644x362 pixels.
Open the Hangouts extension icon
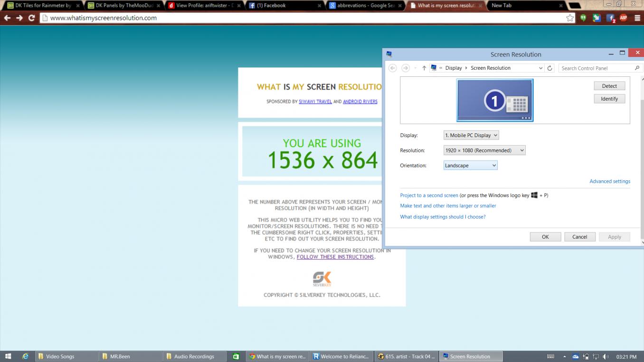pyautogui.click(x=583, y=18)
